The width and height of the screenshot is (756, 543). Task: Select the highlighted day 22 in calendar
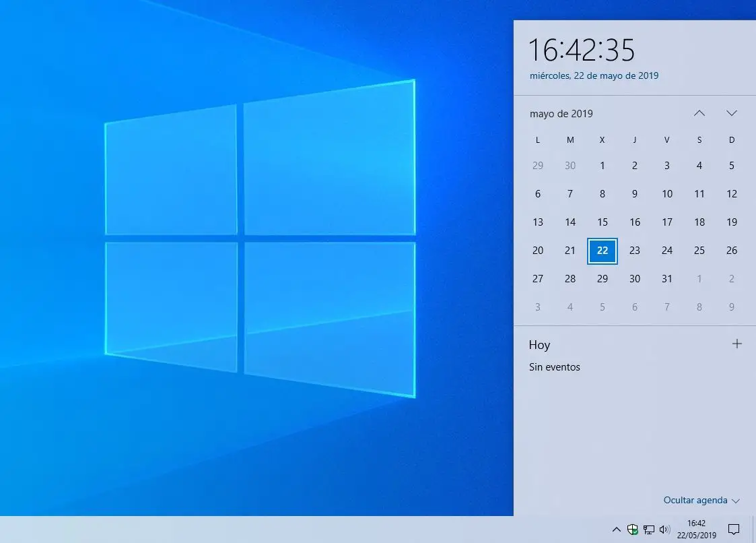[x=603, y=251]
